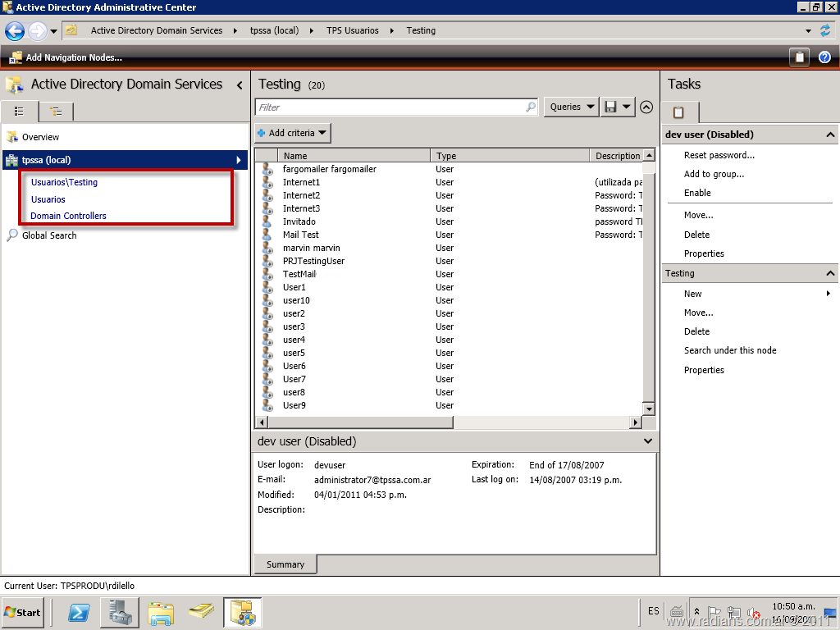840x630 pixels.
Task: Open the Add criteria dropdown
Action: (293, 133)
